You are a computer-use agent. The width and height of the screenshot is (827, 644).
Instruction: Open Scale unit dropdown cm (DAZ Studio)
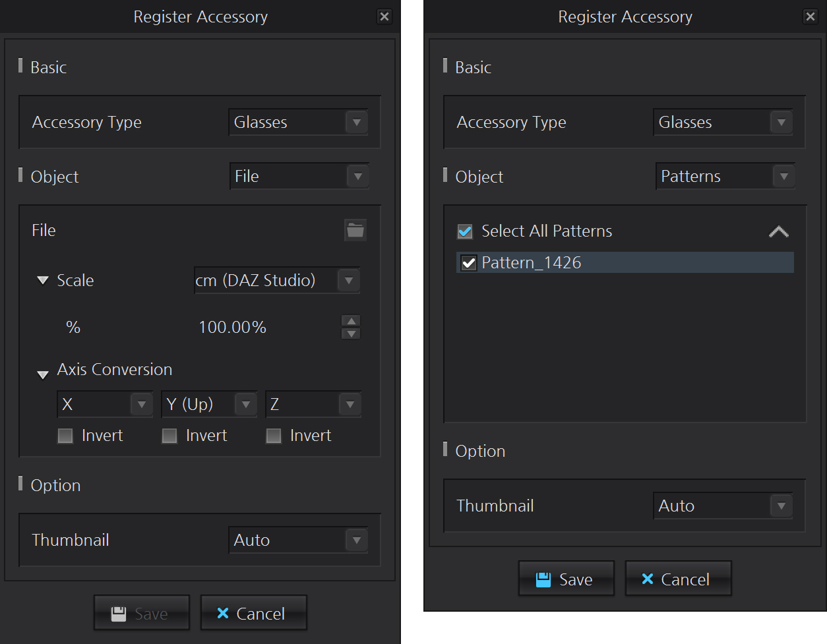coord(277,280)
